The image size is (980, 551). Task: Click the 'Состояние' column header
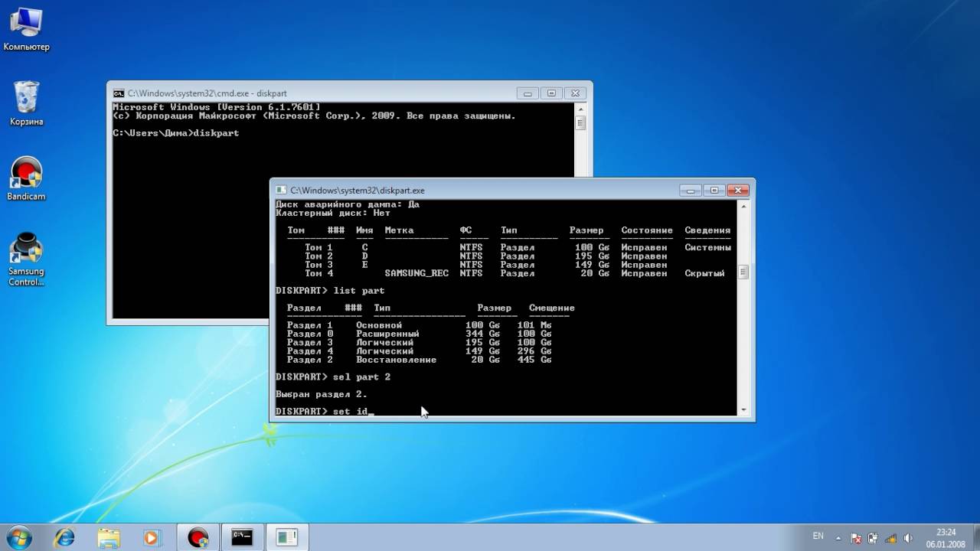tap(647, 230)
